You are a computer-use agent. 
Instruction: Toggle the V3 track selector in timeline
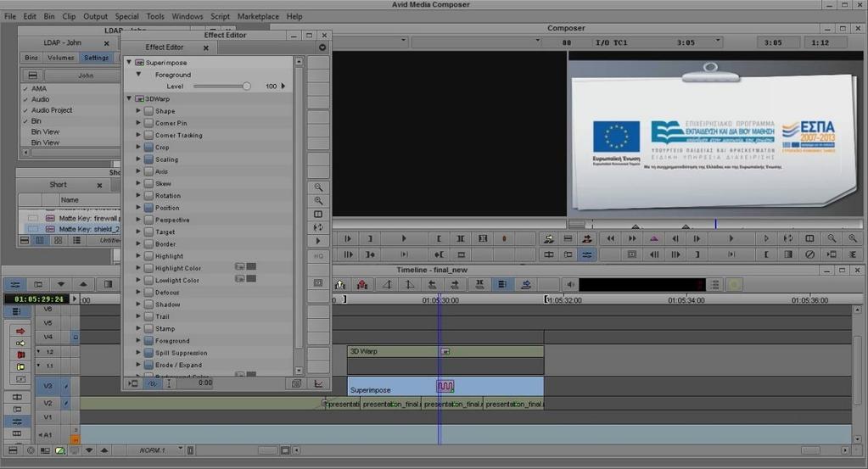[48, 386]
